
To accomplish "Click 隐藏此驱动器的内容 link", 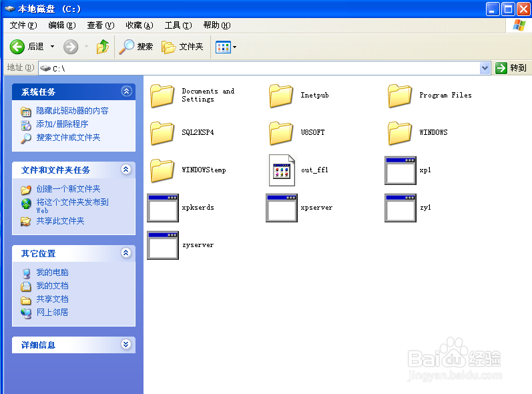I will [x=72, y=111].
